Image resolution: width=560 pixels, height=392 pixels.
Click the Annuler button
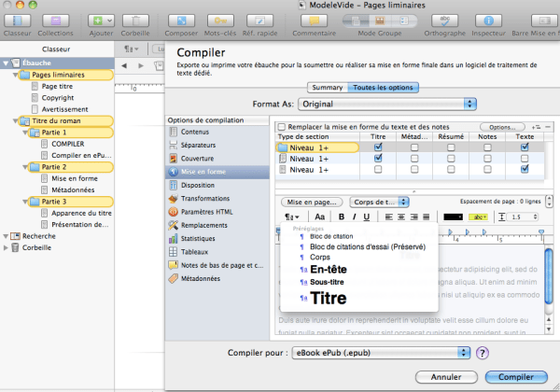click(x=446, y=377)
